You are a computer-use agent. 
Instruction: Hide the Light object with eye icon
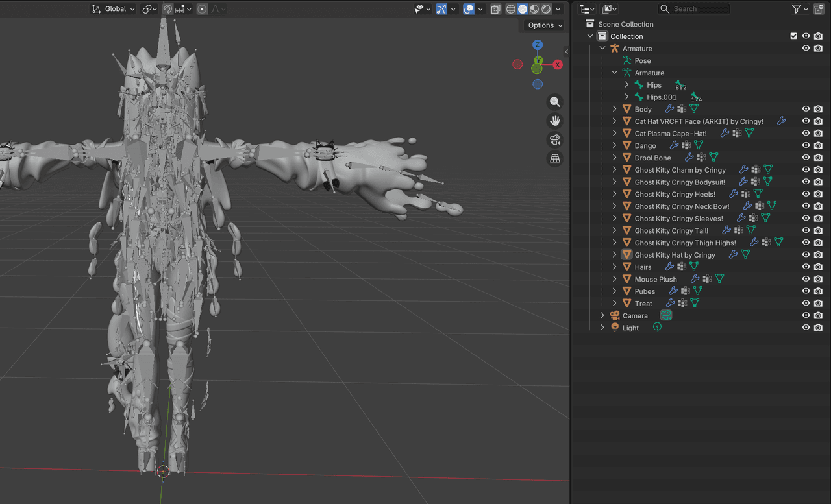tap(806, 328)
